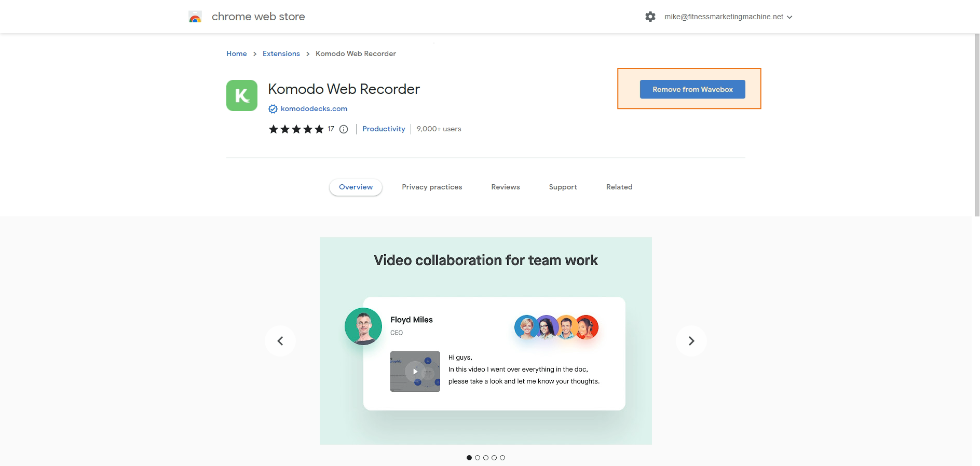Click the green Komodo K extension icon

pyautogui.click(x=242, y=95)
